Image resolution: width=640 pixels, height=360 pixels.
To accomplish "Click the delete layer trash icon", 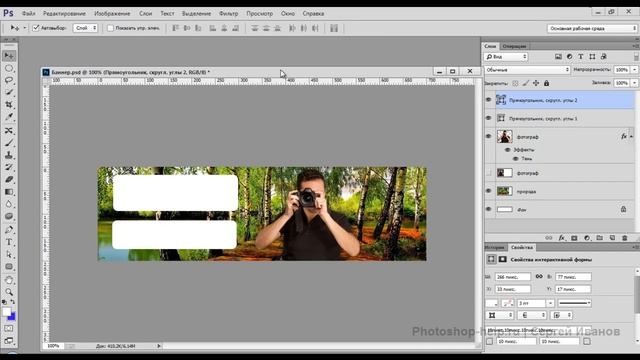I will [625, 238].
